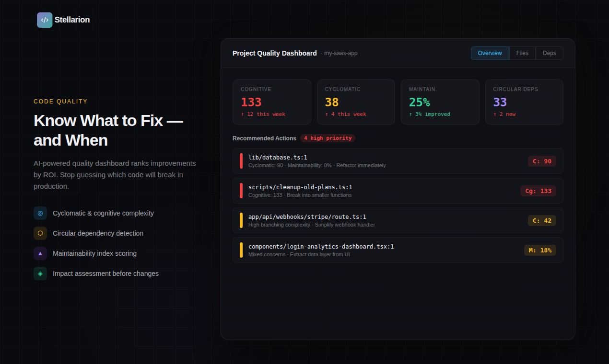Click the my-saas-app project label

coord(340,53)
